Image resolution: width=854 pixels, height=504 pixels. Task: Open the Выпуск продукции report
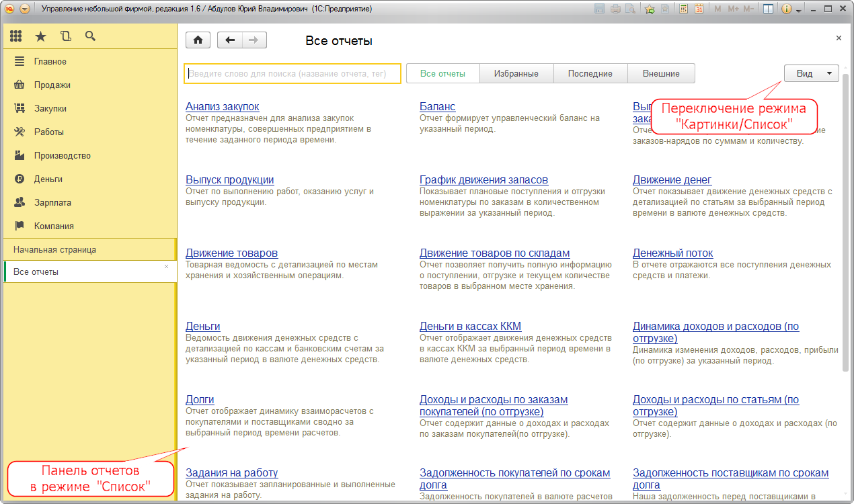click(229, 179)
